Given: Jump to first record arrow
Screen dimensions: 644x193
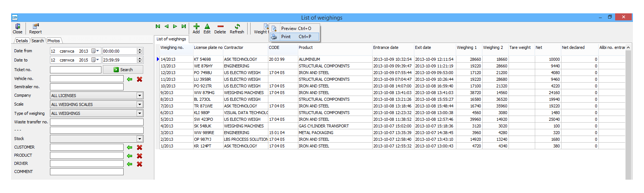Looking at the screenshot, I should (x=158, y=26).
